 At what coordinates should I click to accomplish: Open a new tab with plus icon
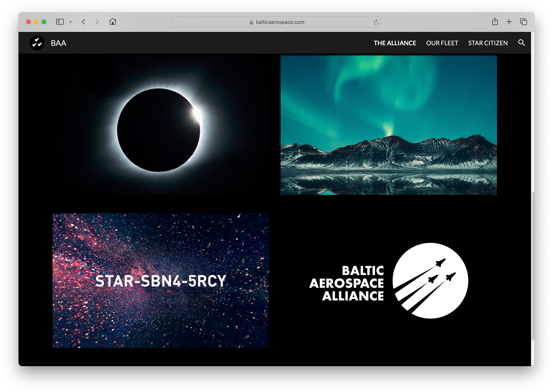(509, 22)
